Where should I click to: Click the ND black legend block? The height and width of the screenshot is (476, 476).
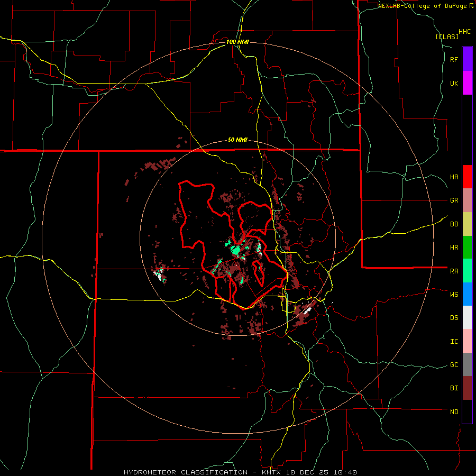467,411
